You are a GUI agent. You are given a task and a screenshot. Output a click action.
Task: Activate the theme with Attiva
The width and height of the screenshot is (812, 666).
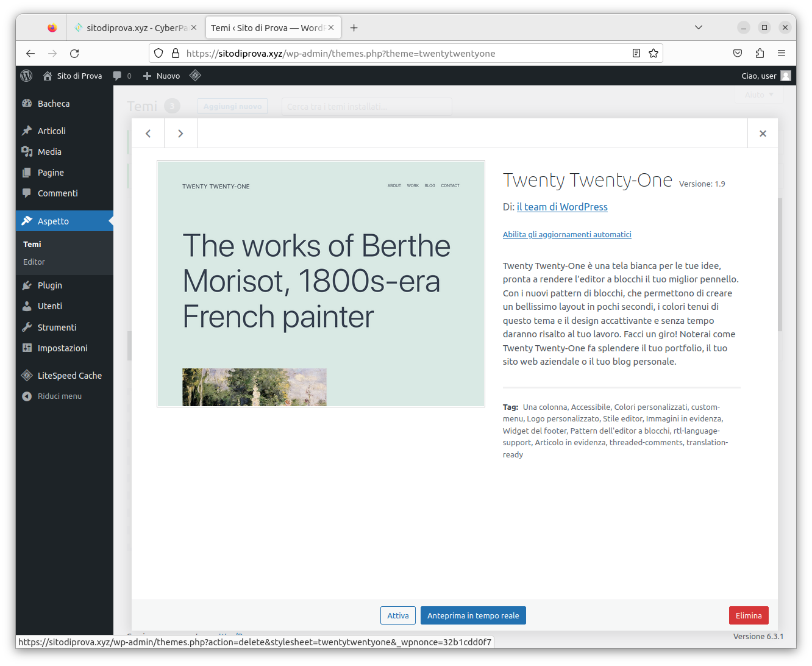398,615
